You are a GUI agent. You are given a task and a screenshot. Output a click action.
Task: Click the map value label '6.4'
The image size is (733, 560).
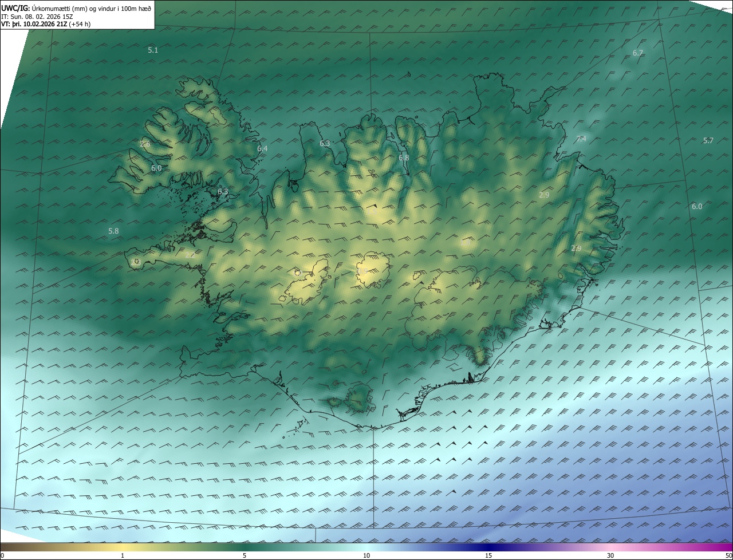coord(262,149)
